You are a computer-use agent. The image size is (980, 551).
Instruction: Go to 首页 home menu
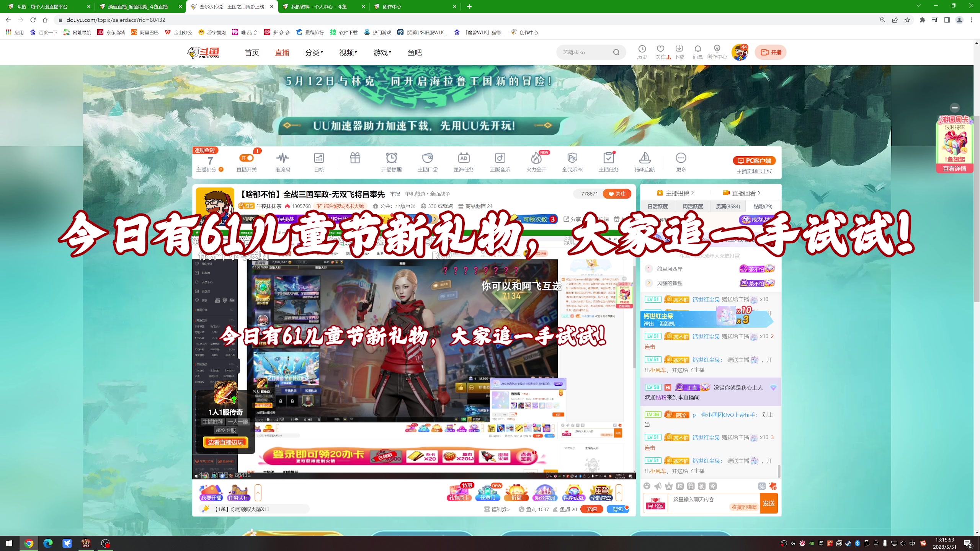(x=252, y=52)
